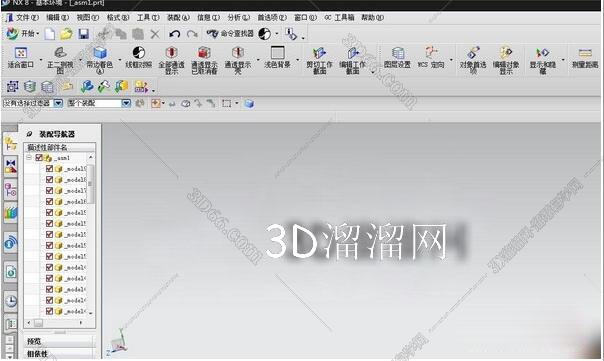Open the History clock sidebar tab
This screenshot has height=361, width=604.
pyautogui.click(x=11, y=301)
